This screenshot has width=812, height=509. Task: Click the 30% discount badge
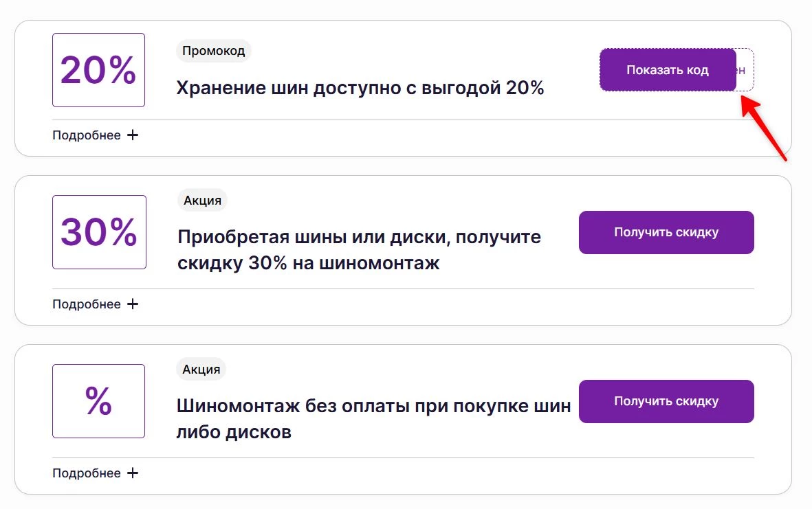(x=98, y=231)
